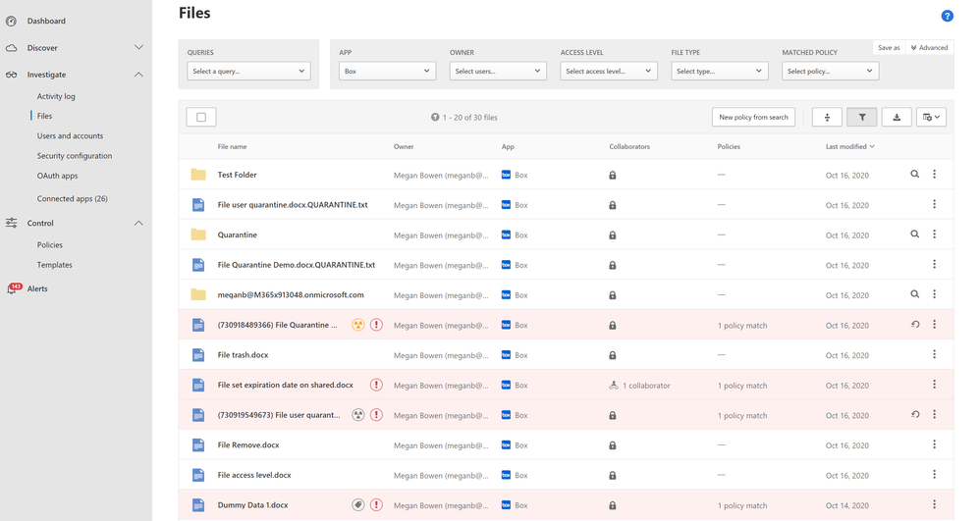Open Activity log in the sidebar

pyautogui.click(x=56, y=96)
